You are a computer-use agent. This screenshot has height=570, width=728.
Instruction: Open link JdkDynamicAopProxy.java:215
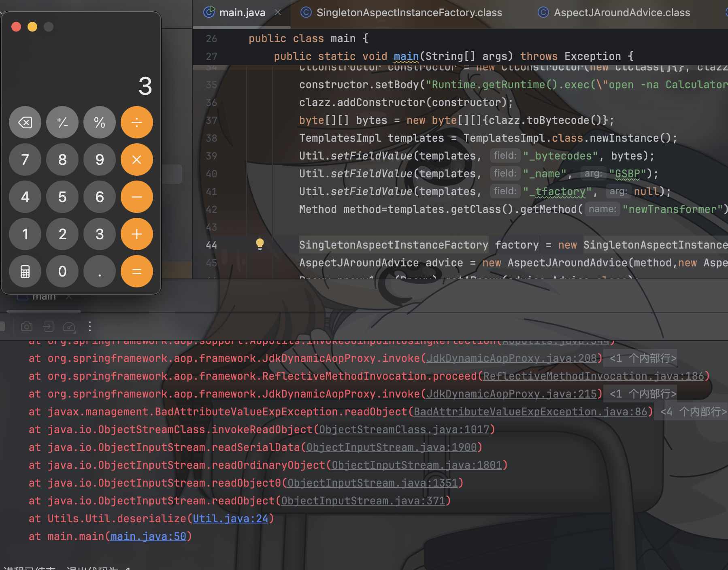(x=511, y=394)
